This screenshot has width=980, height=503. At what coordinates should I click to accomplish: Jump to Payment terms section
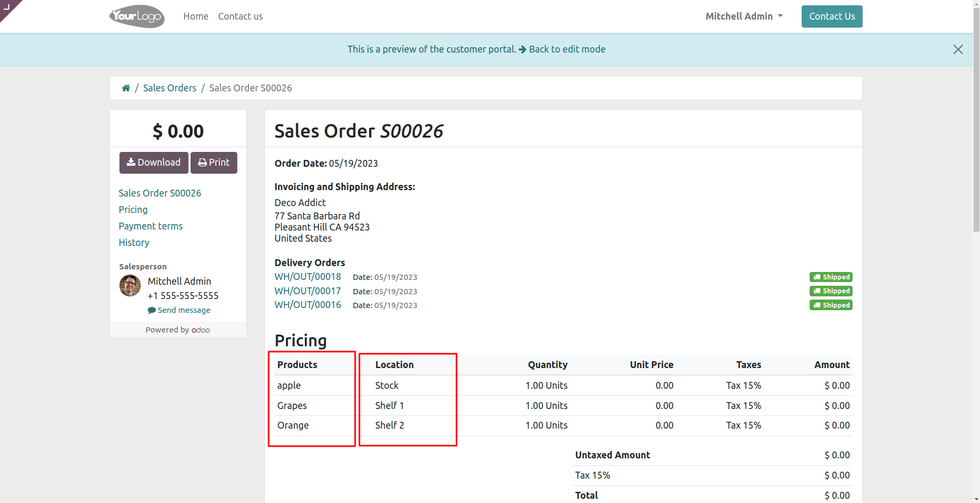151,226
